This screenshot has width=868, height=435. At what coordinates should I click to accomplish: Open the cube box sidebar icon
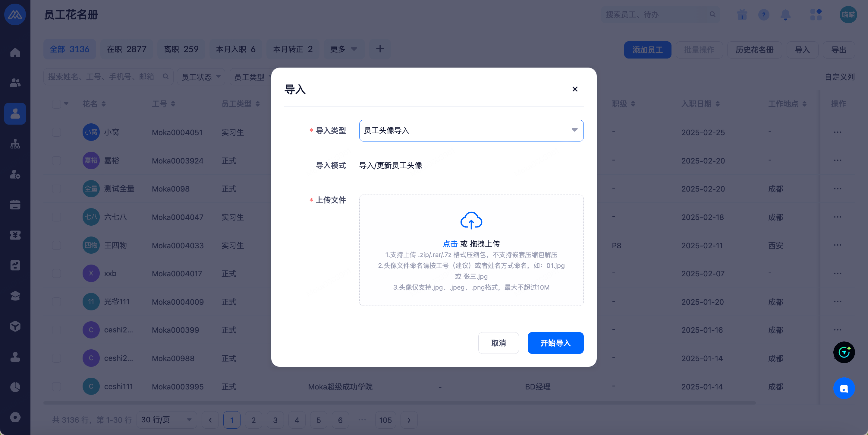(x=15, y=326)
